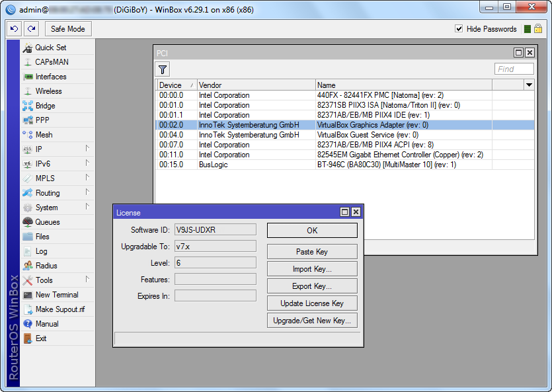This screenshot has width=552, height=392.
Task: Expand the MPLS submenu arrow
Action: tap(87, 177)
